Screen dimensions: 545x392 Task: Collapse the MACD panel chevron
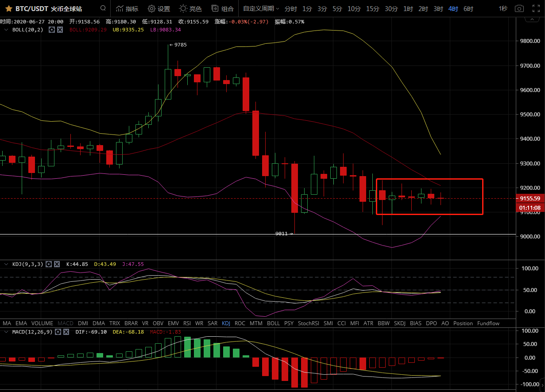(6, 331)
